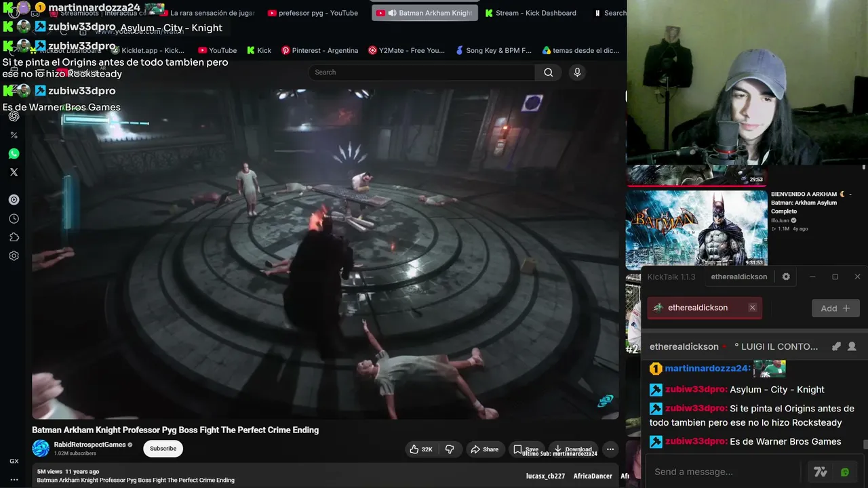Open the Song Key & BPM Finder bookmark
The image size is (868, 488).
(493, 50)
